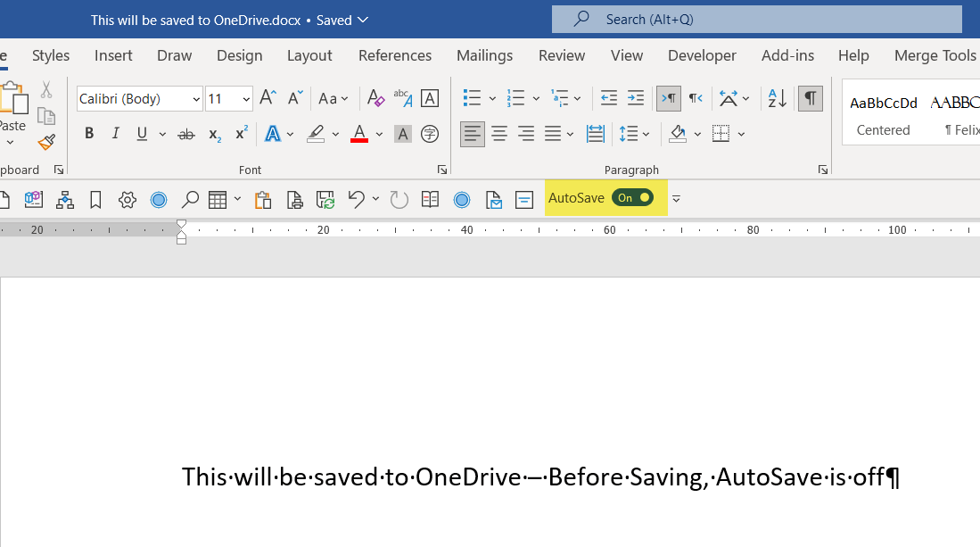Open Paragraph dialog launcher

[822, 170]
